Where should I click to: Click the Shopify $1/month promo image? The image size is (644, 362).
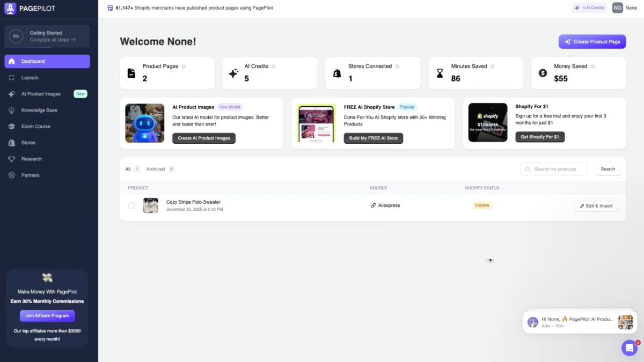click(x=488, y=122)
